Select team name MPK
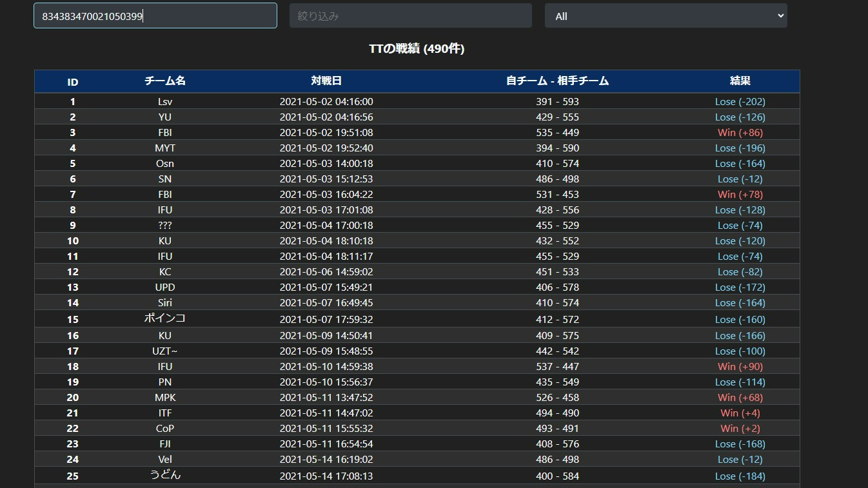The image size is (868, 488). coord(165,397)
